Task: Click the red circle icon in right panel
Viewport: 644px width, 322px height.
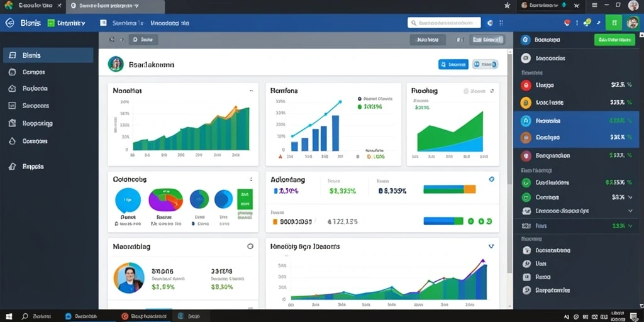Action: tap(526, 85)
